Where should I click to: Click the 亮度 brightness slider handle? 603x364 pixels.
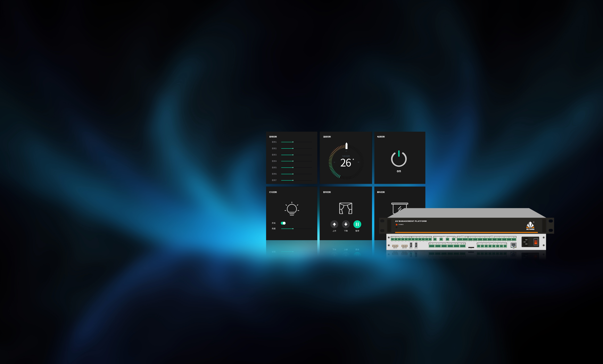(293, 229)
